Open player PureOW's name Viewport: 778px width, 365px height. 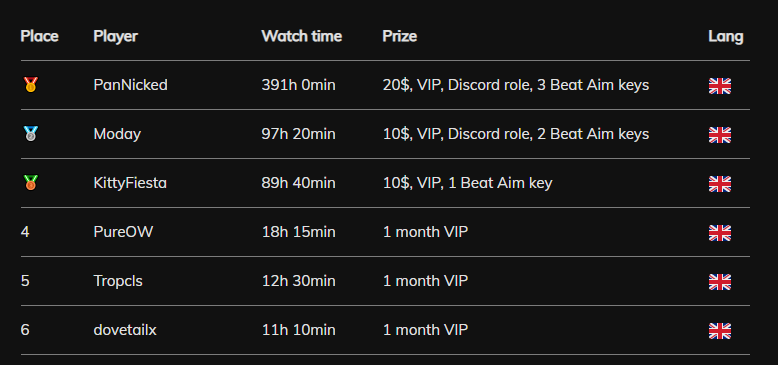(124, 232)
